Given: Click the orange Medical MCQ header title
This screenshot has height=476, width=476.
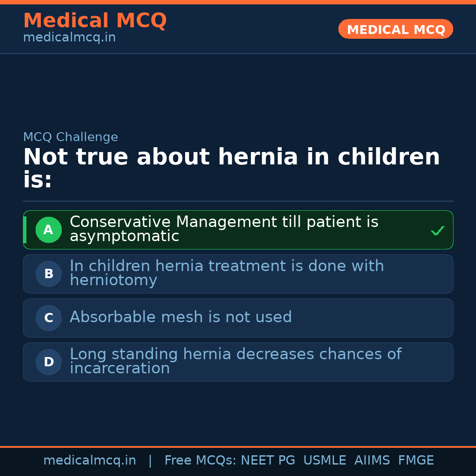Looking at the screenshot, I should (x=95, y=20).
